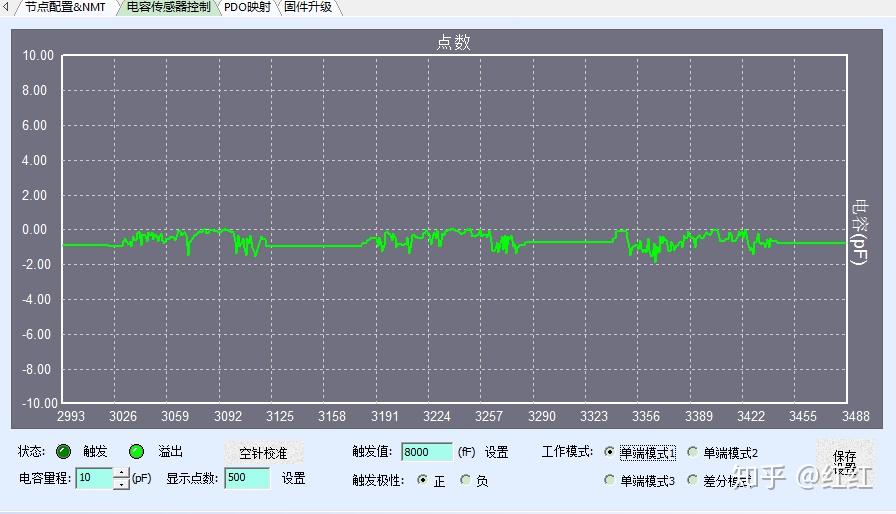Click the 保存设置 button
896x514 pixels.
845,461
